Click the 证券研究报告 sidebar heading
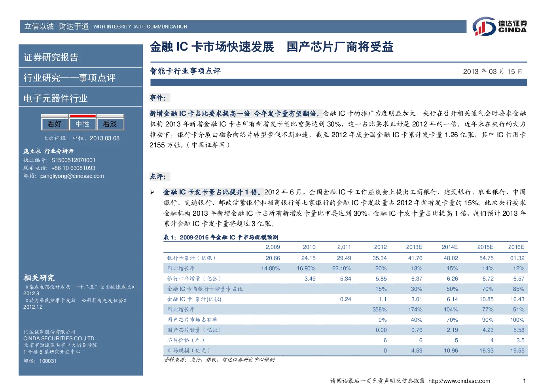 51,57
